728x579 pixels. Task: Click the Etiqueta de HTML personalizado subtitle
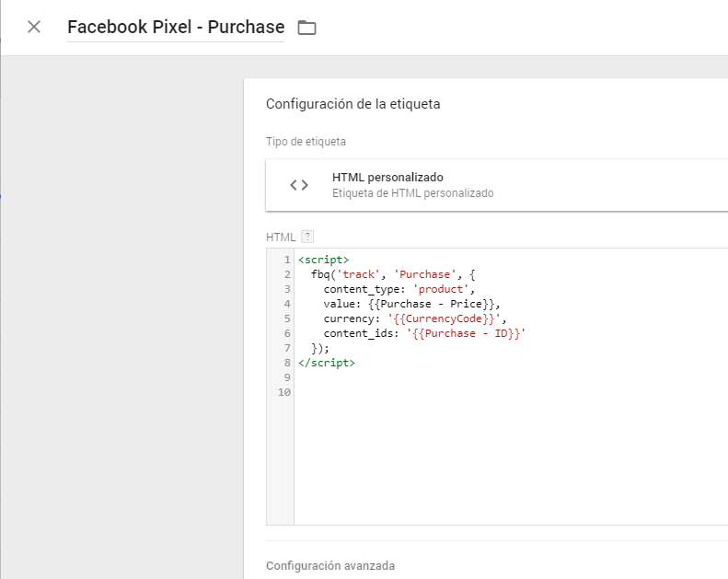(412, 193)
